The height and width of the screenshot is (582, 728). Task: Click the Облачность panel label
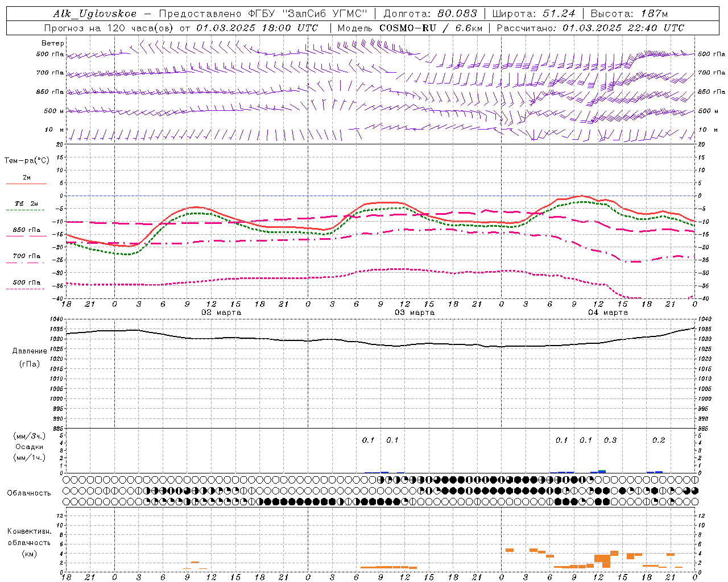pyautogui.click(x=29, y=493)
